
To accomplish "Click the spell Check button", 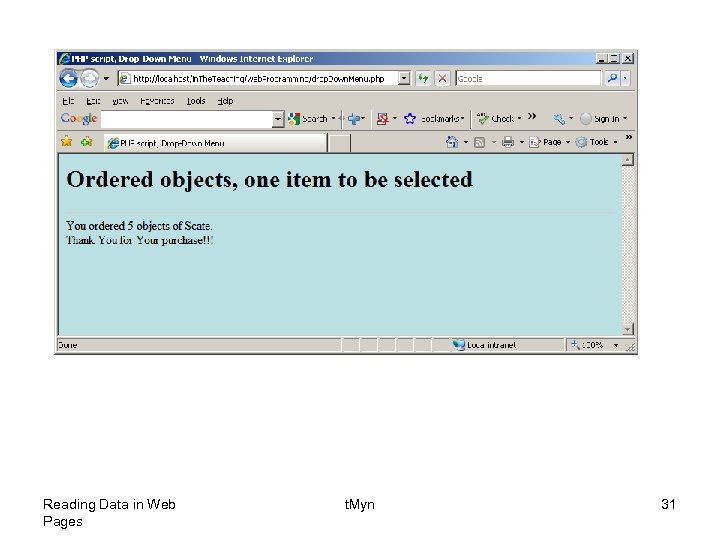I will pyautogui.click(x=495, y=119).
